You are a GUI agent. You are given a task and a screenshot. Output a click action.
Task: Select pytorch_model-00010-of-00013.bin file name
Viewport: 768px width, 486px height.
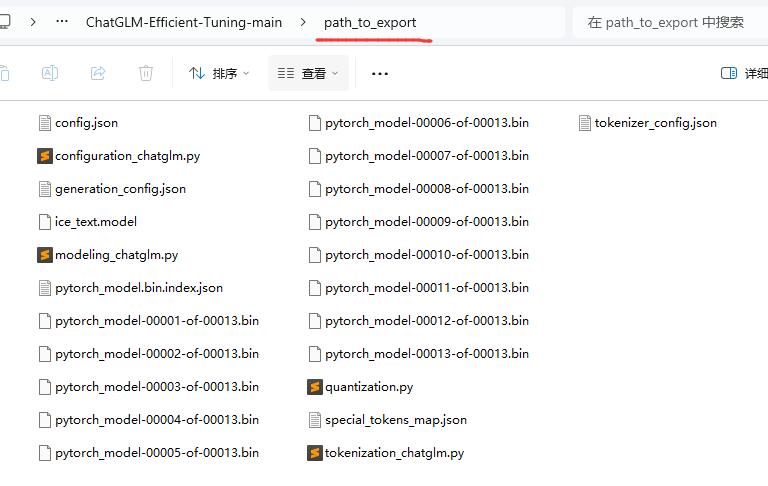[427, 255]
